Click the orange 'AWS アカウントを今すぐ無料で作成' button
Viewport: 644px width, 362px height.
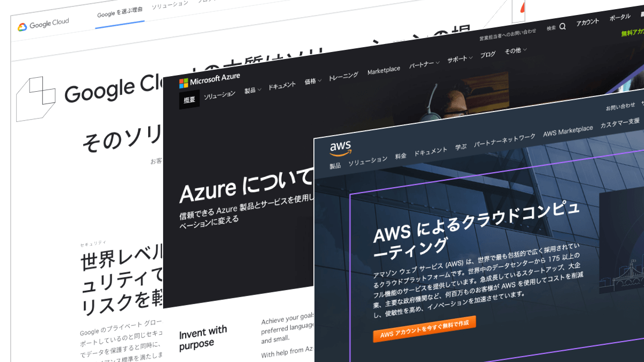coord(424,328)
